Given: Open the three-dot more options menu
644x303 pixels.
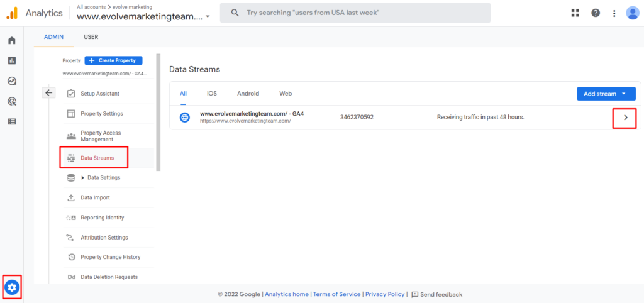Looking at the screenshot, I should click(x=614, y=14).
